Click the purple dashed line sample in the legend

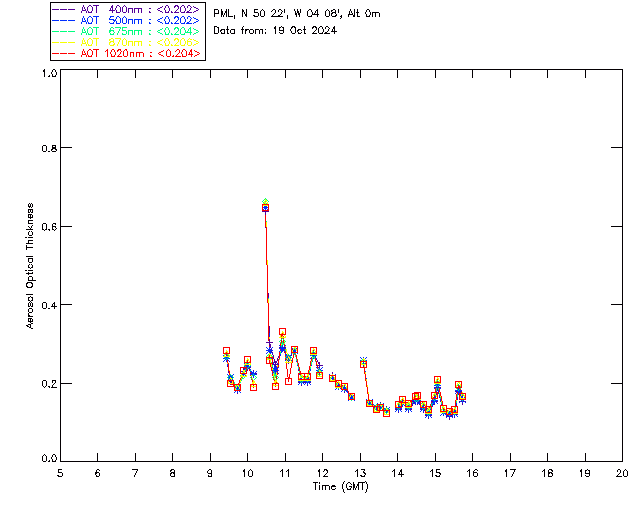(x=63, y=9)
